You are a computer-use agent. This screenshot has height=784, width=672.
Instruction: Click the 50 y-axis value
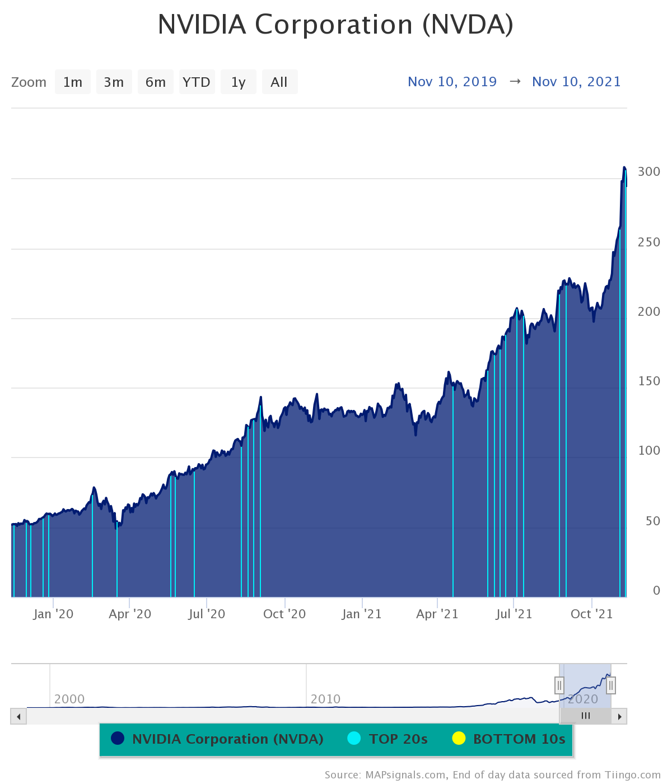(x=652, y=521)
